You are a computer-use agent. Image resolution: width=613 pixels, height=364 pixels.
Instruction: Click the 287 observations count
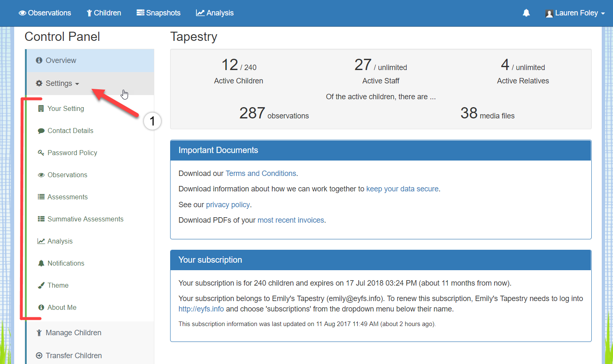coord(274,113)
